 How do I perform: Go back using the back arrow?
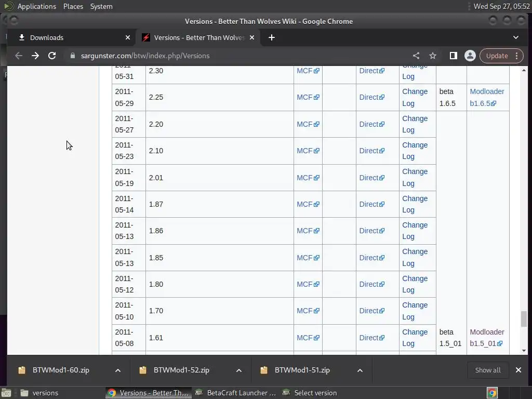pyautogui.click(x=19, y=56)
